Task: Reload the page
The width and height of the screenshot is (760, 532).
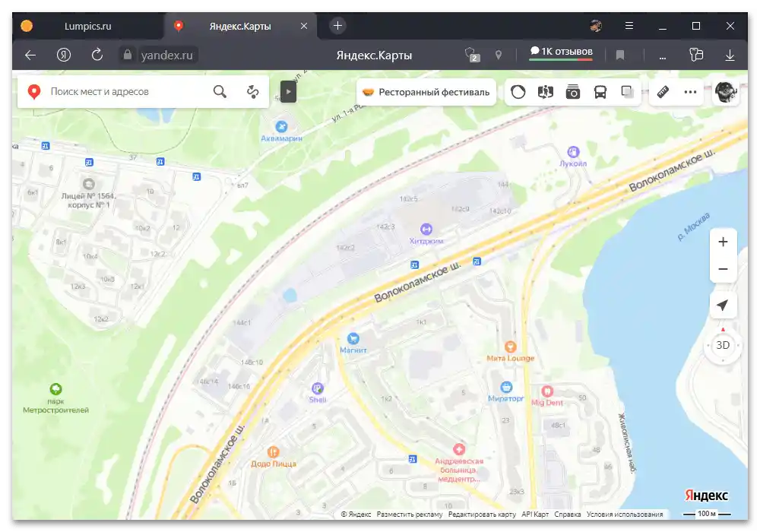Action: (x=97, y=55)
